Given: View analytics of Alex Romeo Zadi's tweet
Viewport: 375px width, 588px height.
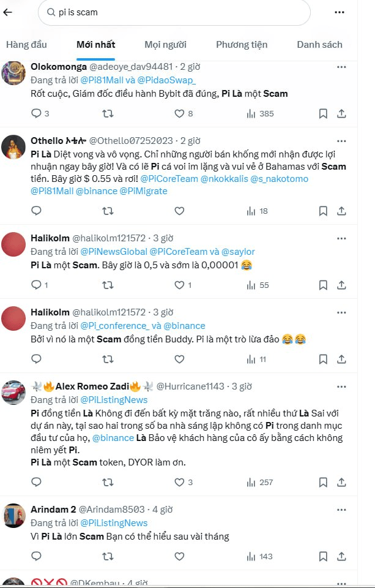Looking at the screenshot, I should (x=251, y=482).
